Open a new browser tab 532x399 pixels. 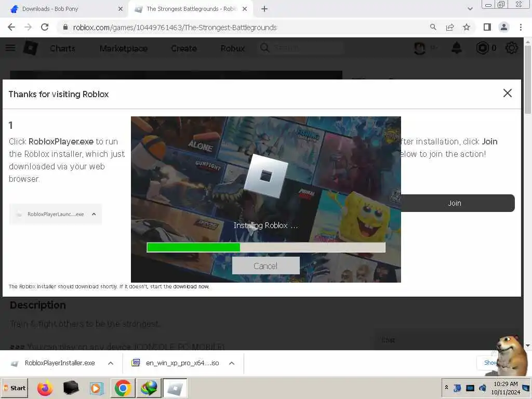(x=264, y=9)
